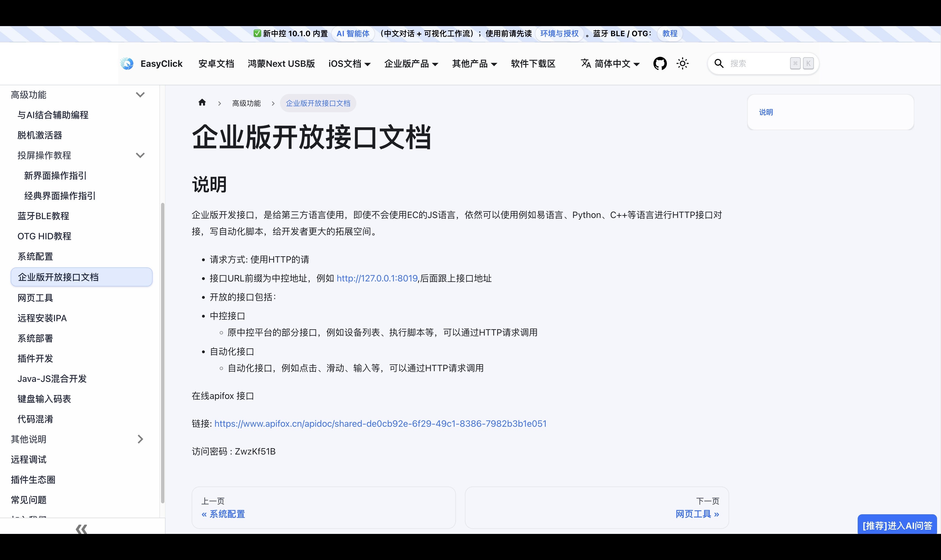This screenshot has height=560, width=941.
Task: Open 安卓文档 in the navbar
Action: [216, 64]
